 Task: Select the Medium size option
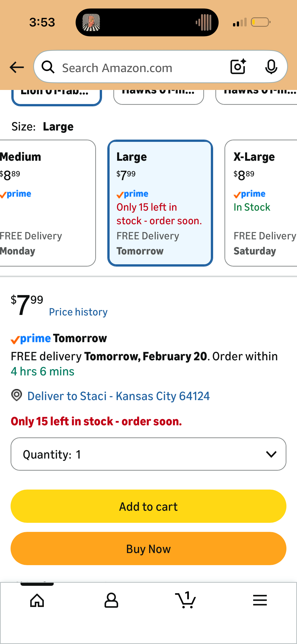(x=47, y=203)
